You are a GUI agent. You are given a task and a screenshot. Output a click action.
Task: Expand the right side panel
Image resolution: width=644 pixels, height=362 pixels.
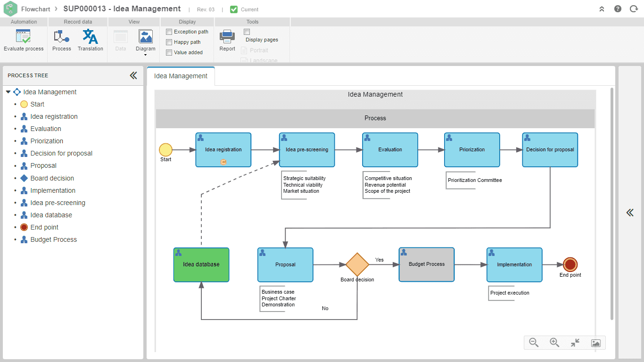coord(630,213)
